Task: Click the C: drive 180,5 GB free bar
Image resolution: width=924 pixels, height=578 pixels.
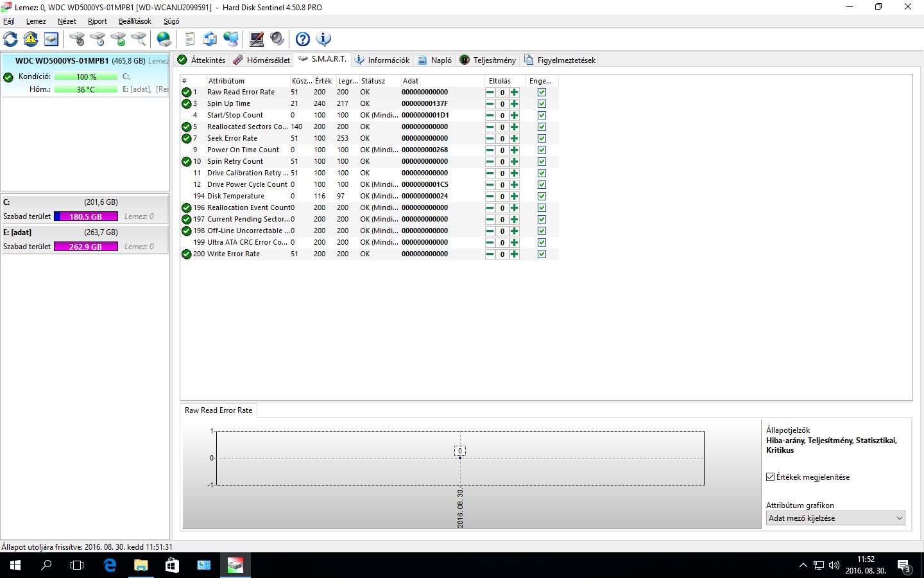Action: (86, 216)
